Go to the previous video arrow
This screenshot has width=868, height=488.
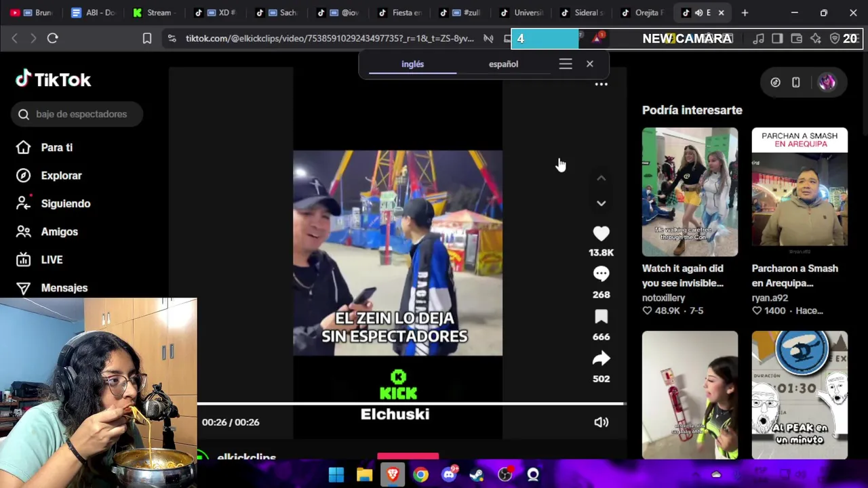[x=601, y=178]
